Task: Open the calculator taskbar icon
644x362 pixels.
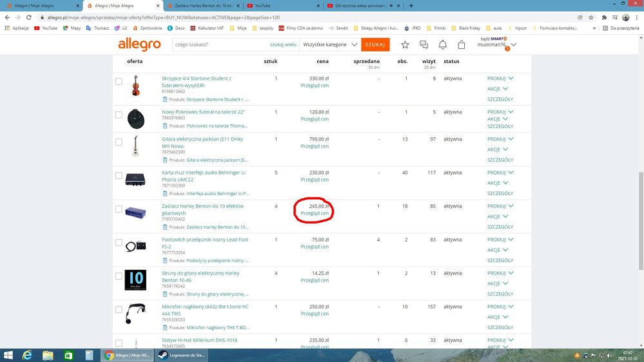Action: tap(89, 355)
